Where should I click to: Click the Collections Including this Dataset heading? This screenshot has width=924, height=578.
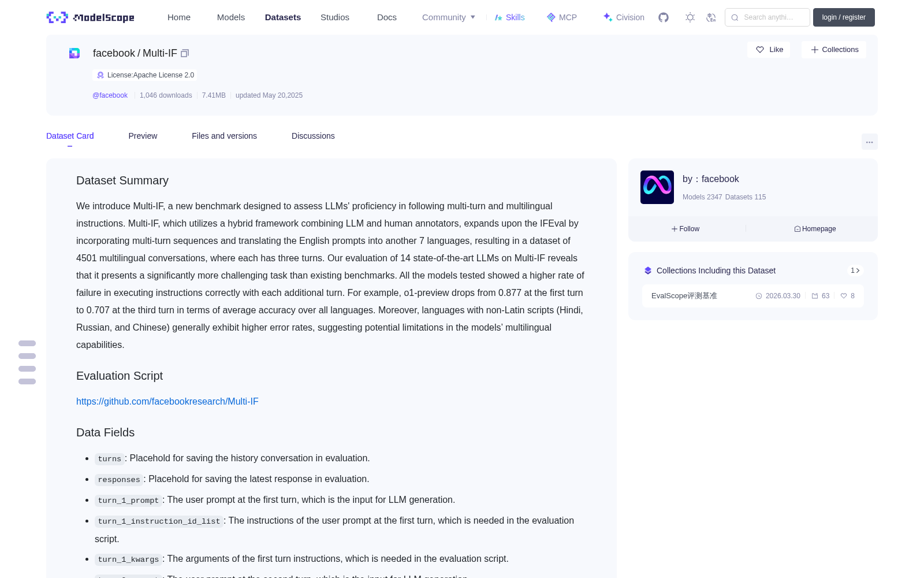pyautogui.click(x=716, y=271)
